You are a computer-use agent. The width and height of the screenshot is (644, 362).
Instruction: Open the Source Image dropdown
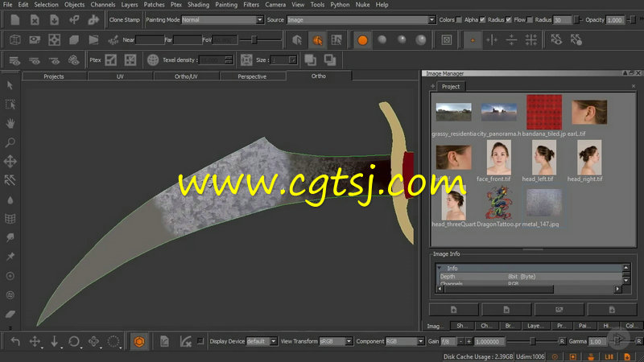click(x=361, y=19)
